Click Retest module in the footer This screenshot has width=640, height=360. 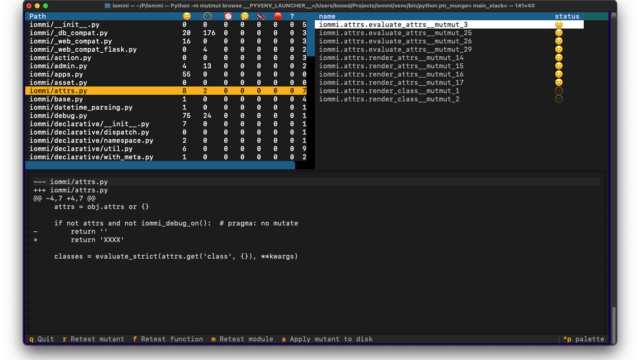click(242, 339)
